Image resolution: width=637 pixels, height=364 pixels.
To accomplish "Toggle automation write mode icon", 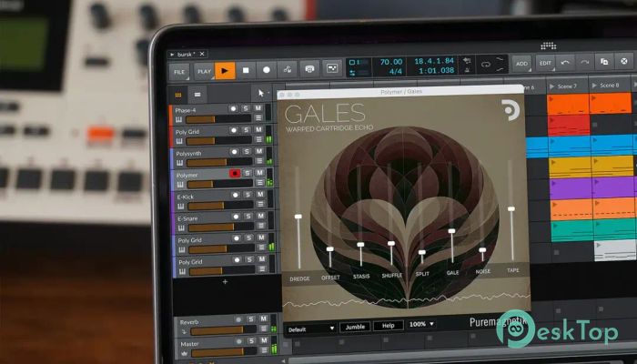I will (x=288, y=69).
